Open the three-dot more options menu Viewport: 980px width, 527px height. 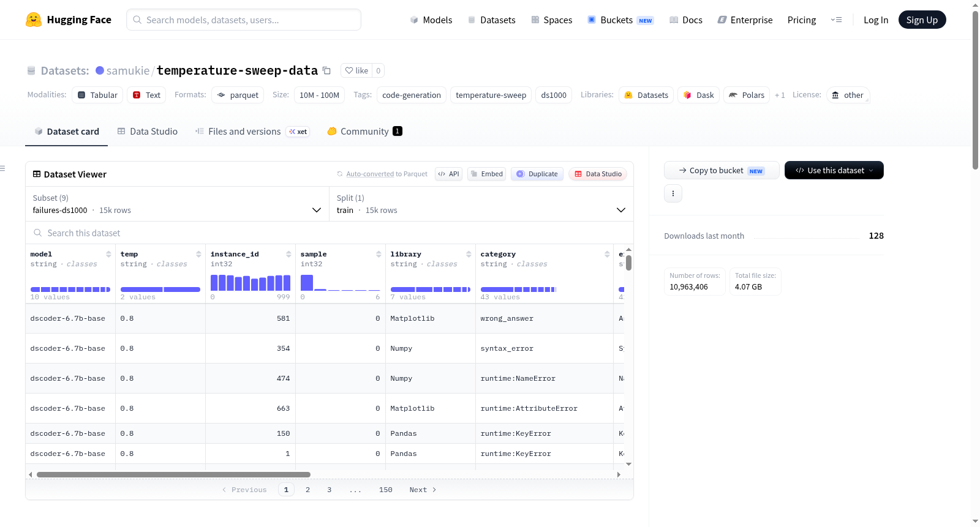coord(673,193)
